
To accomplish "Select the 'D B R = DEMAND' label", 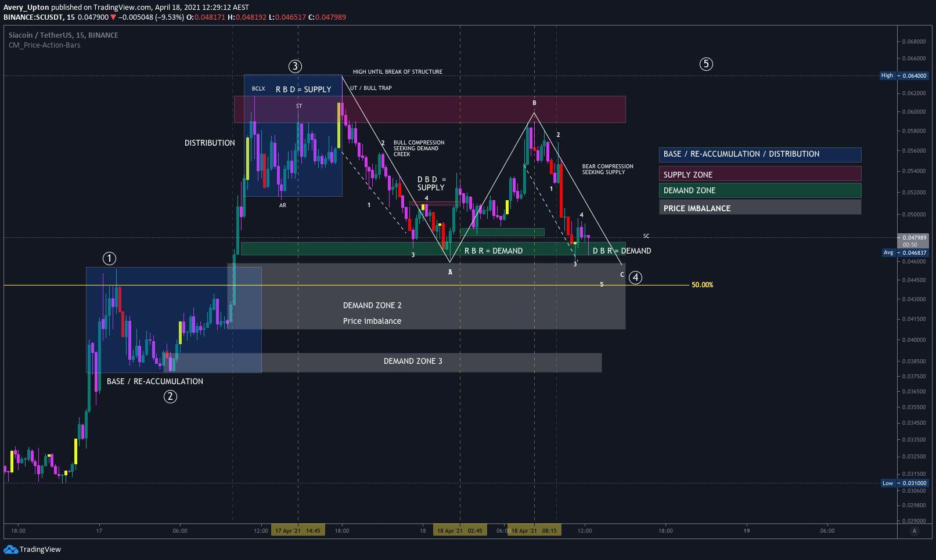I will tap(622, 251).
